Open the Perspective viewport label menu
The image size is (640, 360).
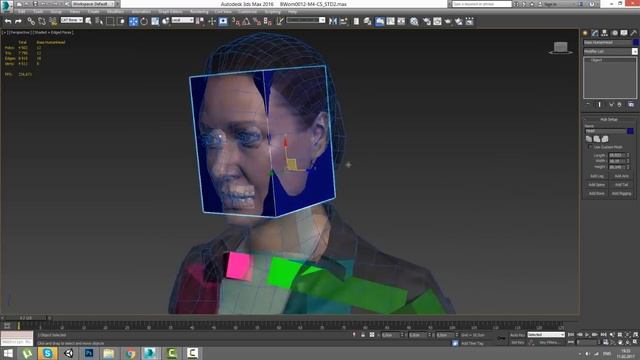coord(20,32)
